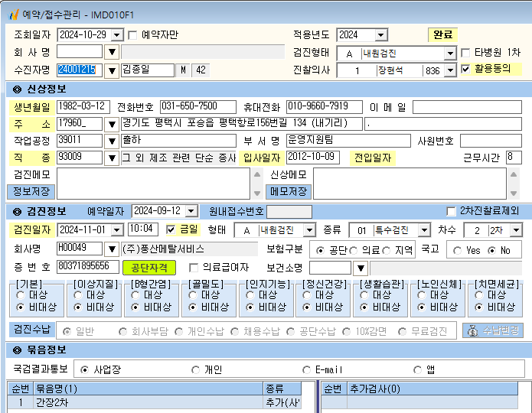
Task: Select 개인 for 국검결과통보
Action: [x=195, y=369]
